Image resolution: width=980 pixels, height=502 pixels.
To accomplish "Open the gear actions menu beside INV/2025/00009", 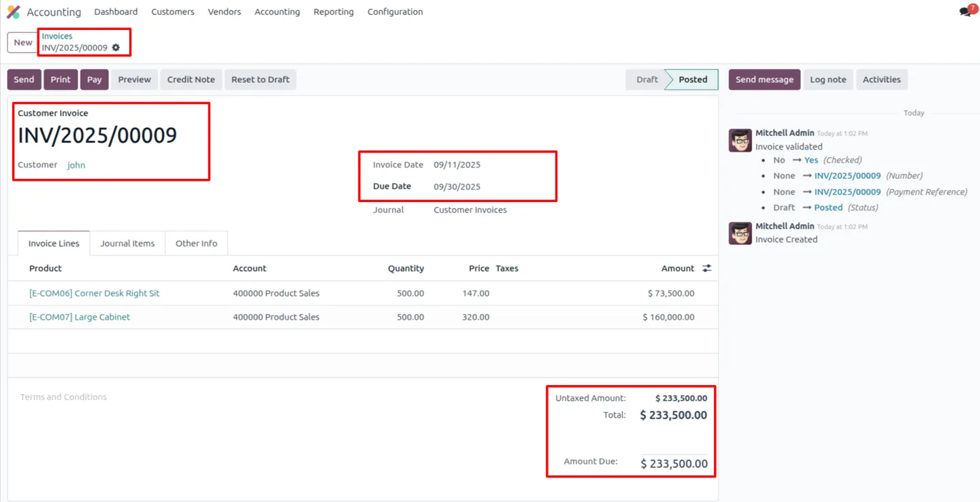I will [x=116, y=48].
